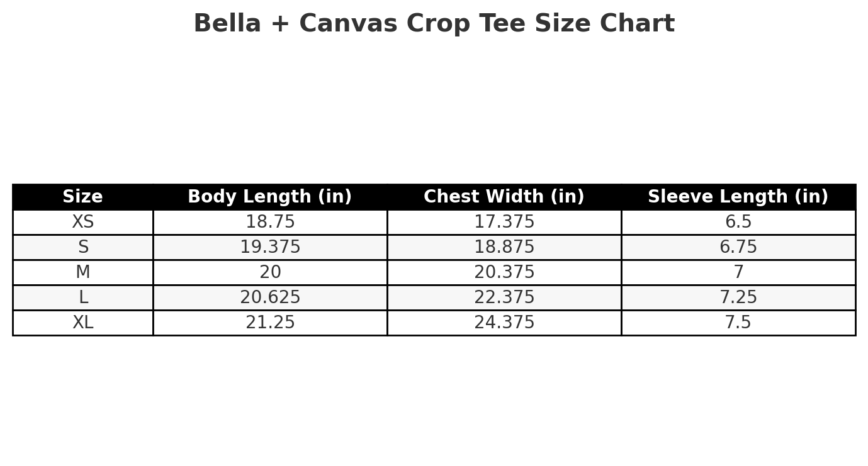Select sleeve length value 6.5

click(x=738, y=222)
